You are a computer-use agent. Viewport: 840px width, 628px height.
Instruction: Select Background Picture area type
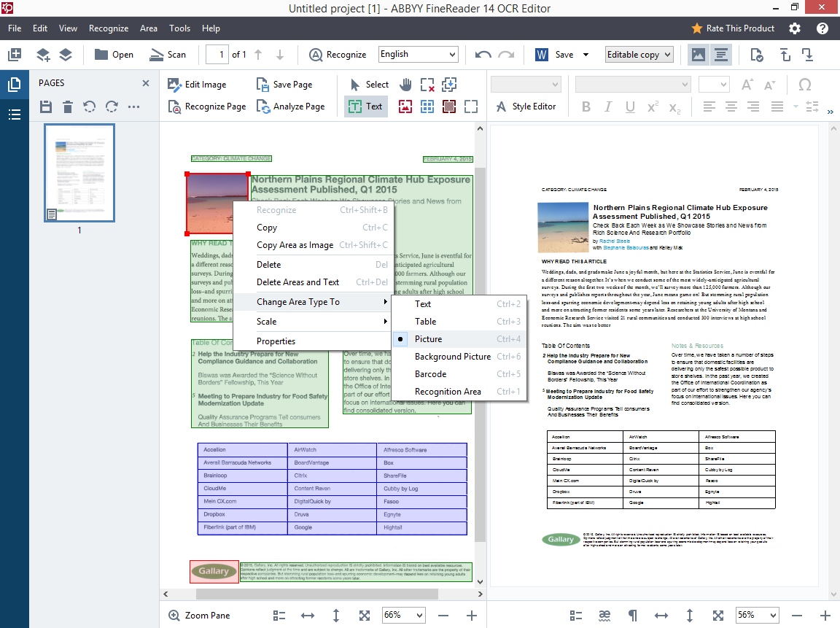click(x=459, y=357)
